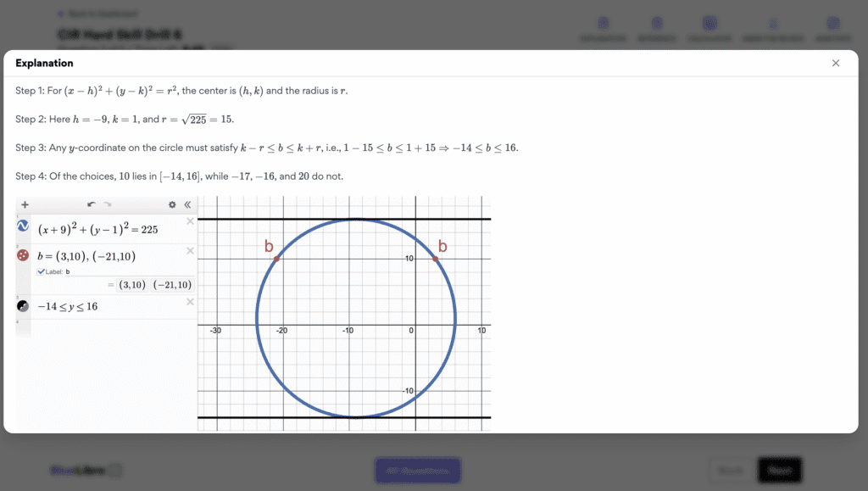Delete the circle equation expression

tap(190, 221)
